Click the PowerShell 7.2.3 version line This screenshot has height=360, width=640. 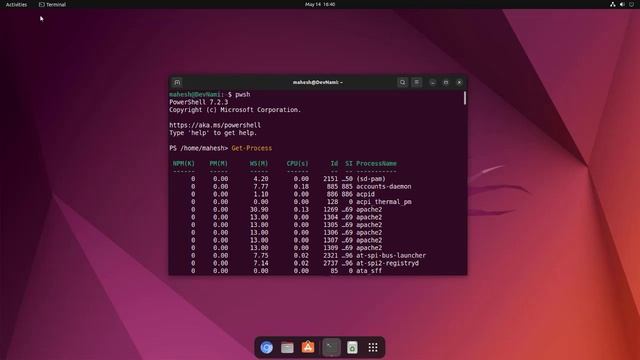point(199,102)
